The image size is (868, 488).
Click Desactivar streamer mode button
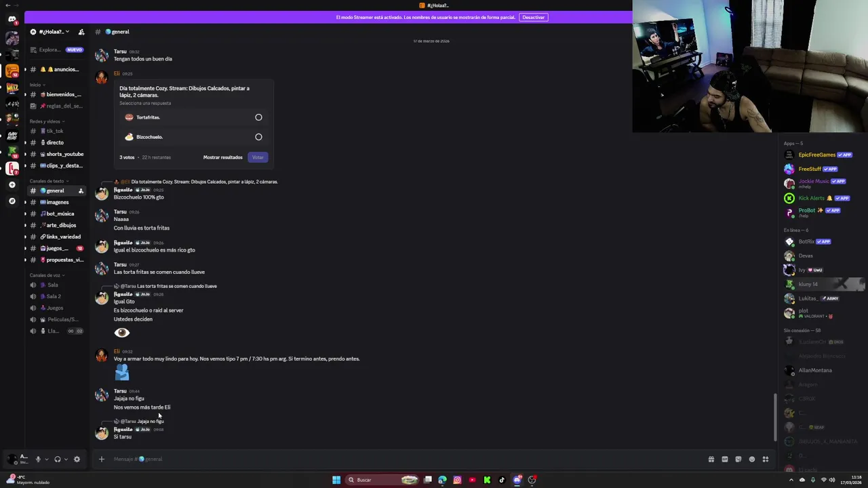[x=534, y=17]
